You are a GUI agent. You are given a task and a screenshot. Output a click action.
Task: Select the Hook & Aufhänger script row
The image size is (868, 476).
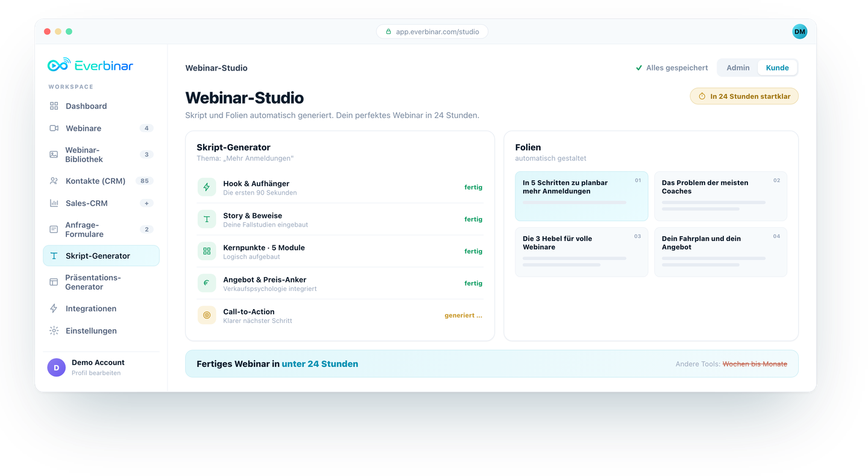(340, 187)
